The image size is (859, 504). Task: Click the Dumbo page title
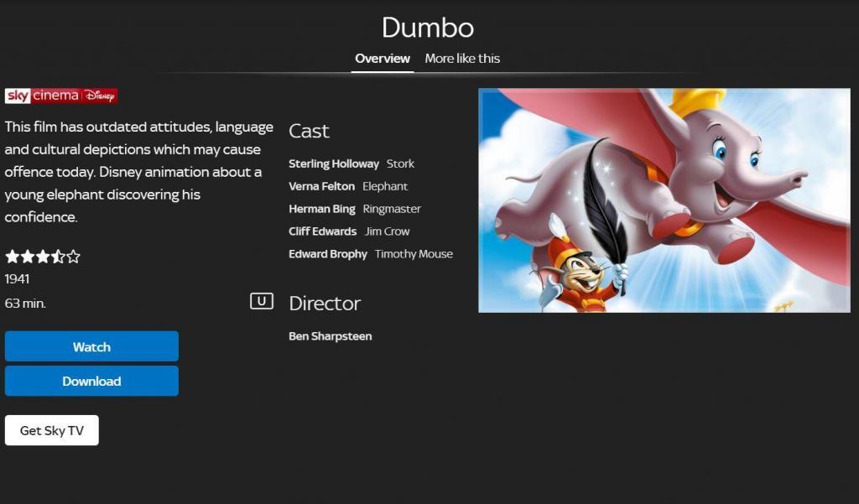429,28
